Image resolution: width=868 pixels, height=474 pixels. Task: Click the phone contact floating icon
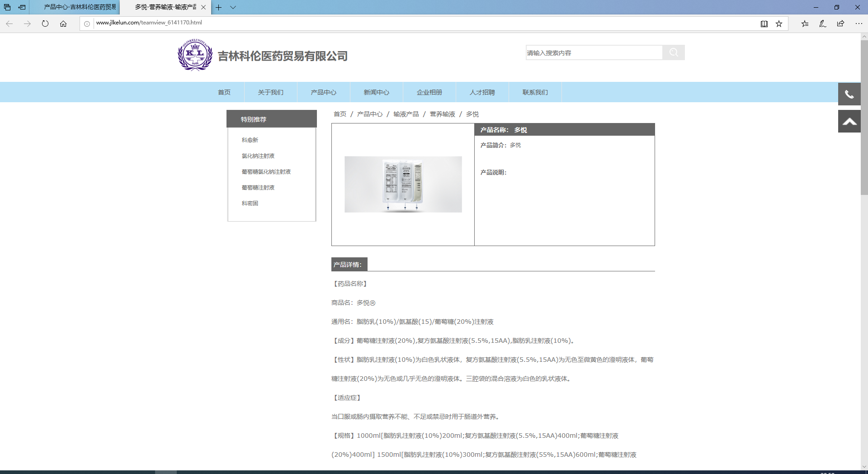pos(849,94)
